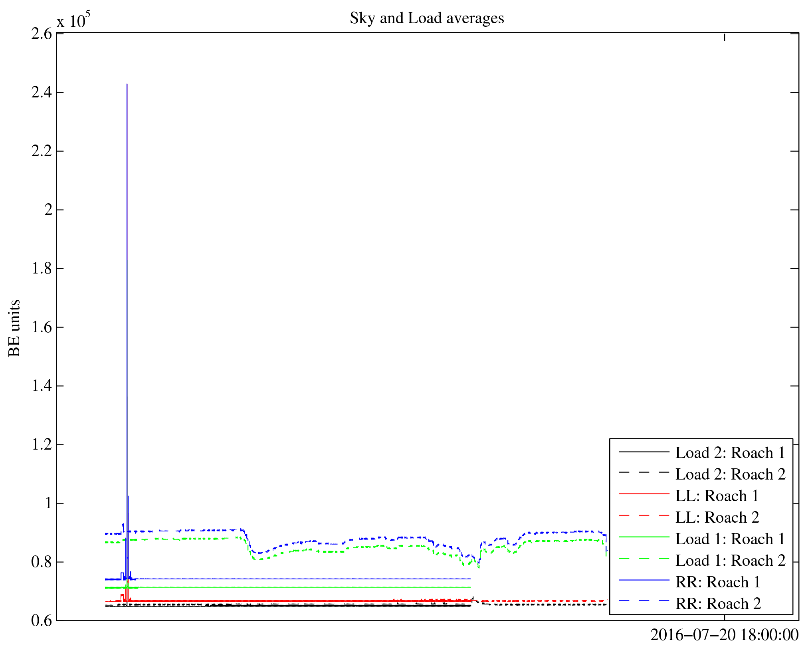Viewport: 810px width, 672px height.
Task: Click the 'LL: Roach 2' legend text
Action: (717, 517)
